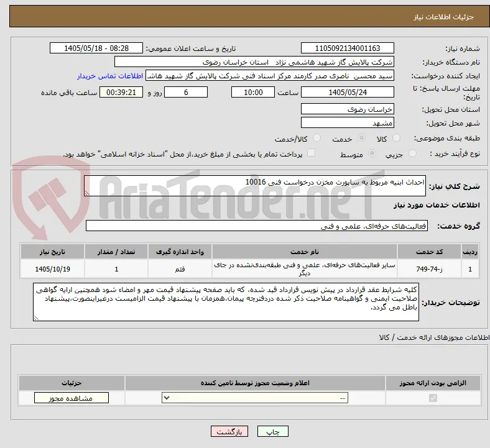Viewport: 490px width, 448px height.
Task: Click the الزامی بودن ارائه مجوز header
Action: (433, 383)
